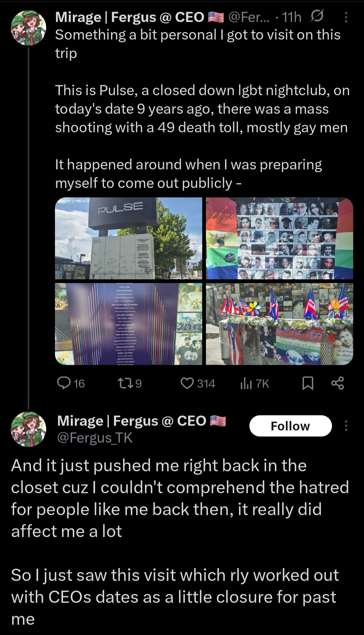Share the post via the share icon

(x=337, y=383)
